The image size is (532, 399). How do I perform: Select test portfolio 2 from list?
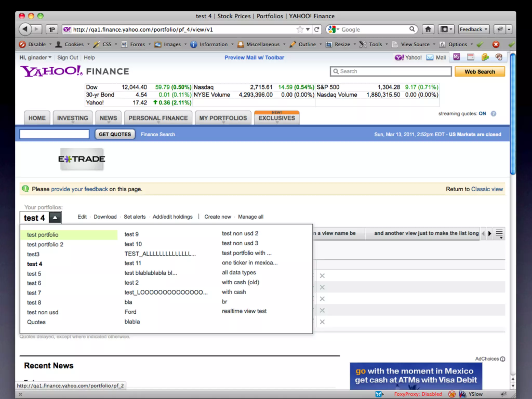pos(45,244)
